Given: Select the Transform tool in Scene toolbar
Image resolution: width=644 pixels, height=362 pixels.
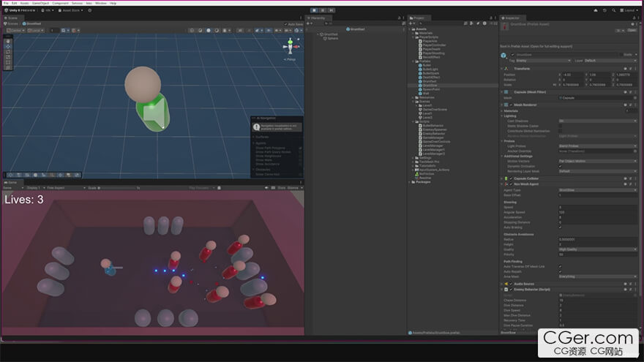Looking at the screenshot, I should tap(8, 68).
